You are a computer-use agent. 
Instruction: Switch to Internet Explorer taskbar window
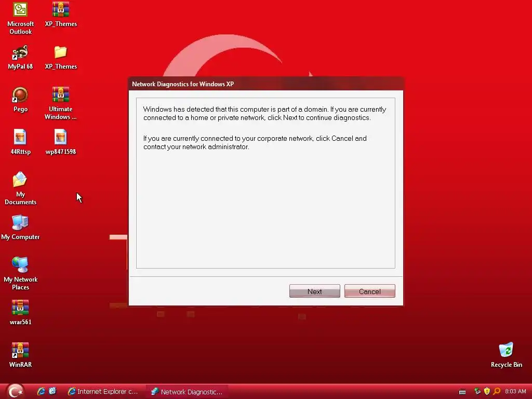click(103, 392)
